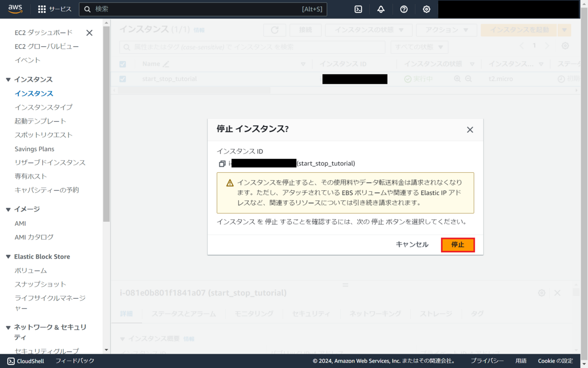This screenshot has width=588, height=368.
Task: Switch to the ネットワーキング tab
Action: (x=375, y=314)
